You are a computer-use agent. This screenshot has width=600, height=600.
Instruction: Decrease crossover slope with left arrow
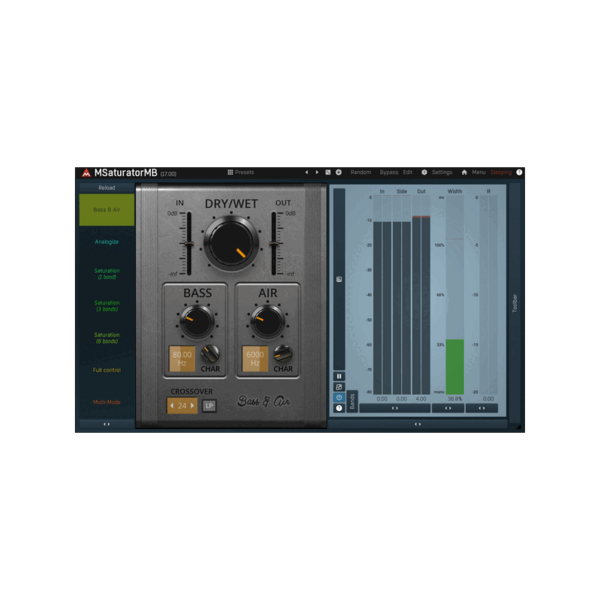[x=172, y=406]
